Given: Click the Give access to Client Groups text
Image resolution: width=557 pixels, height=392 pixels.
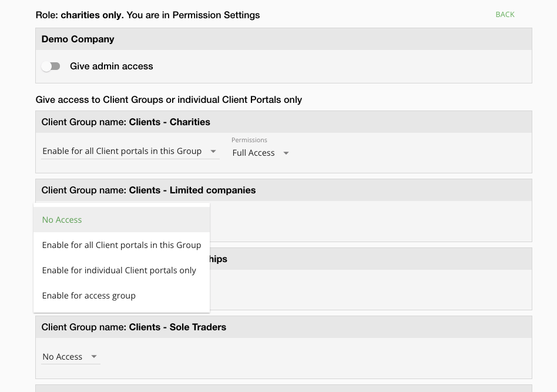Looking at the screenshot, I should click(x=169, y=100).
